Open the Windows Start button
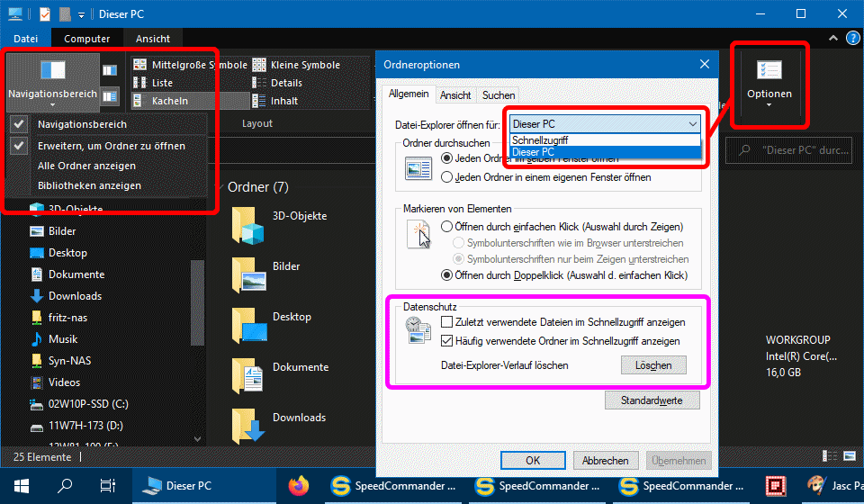Screen dimensions: 864x504 [x=22, y=486]
